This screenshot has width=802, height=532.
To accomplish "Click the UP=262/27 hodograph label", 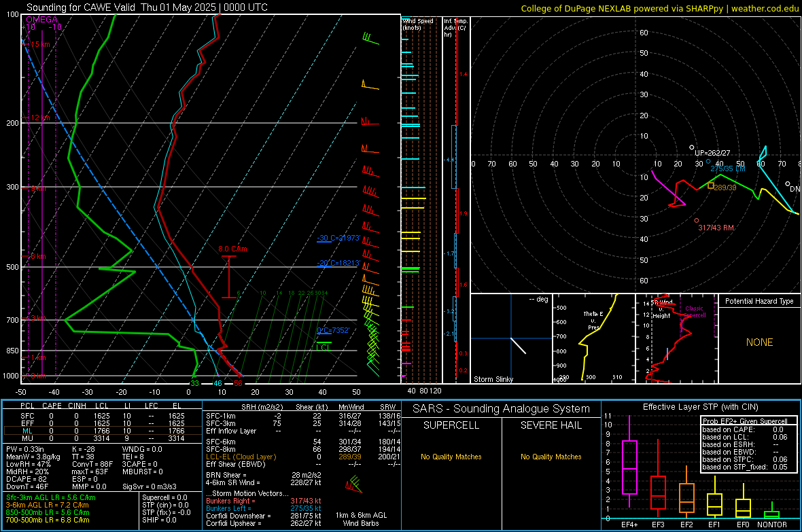I will [x=712, y=153].
